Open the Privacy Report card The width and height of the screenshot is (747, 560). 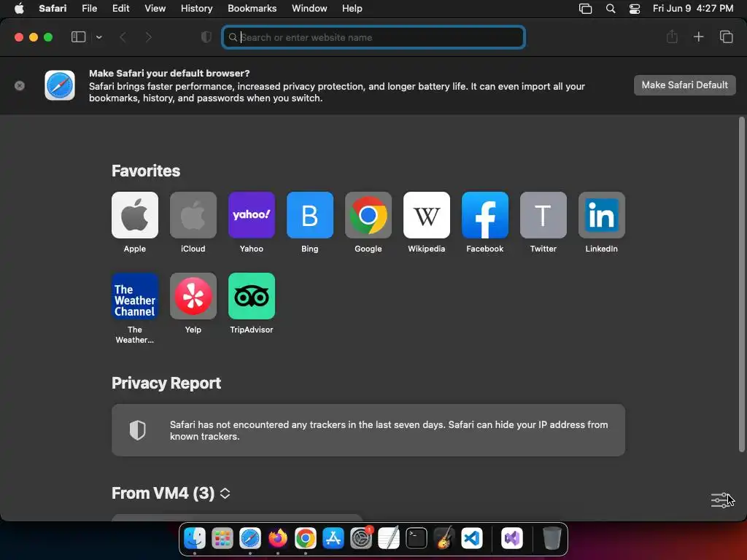[x=368, y=430]
